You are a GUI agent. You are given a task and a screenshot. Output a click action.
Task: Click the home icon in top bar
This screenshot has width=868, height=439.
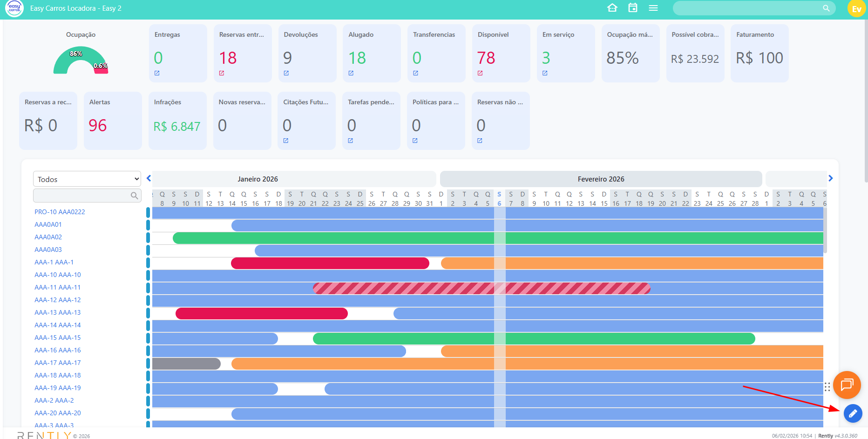tap(612, 8)
